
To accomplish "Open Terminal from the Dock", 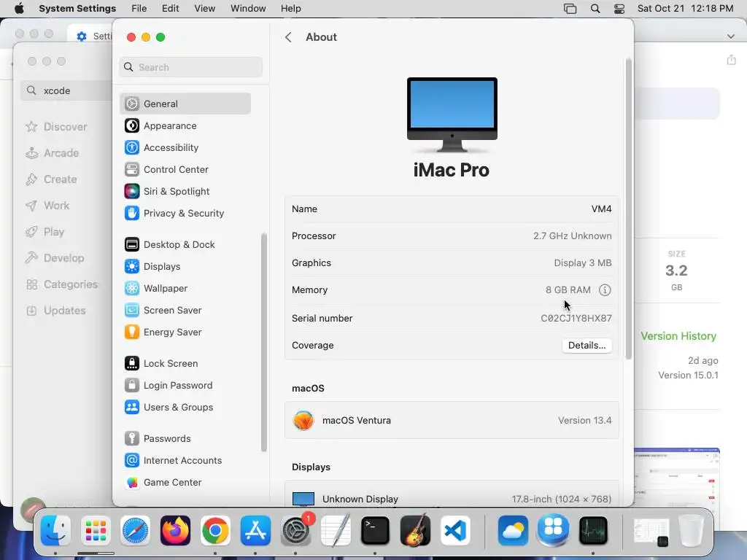I will pyautogui.click(x=375, y=531).
